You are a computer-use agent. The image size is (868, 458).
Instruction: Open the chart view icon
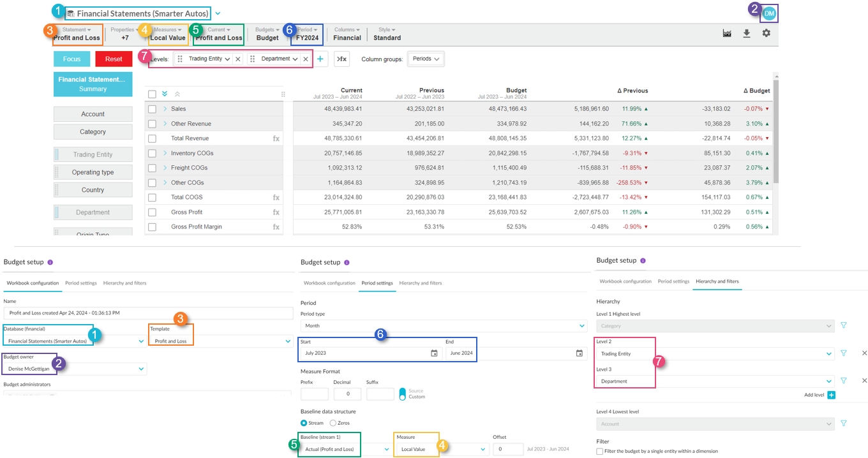726,33
